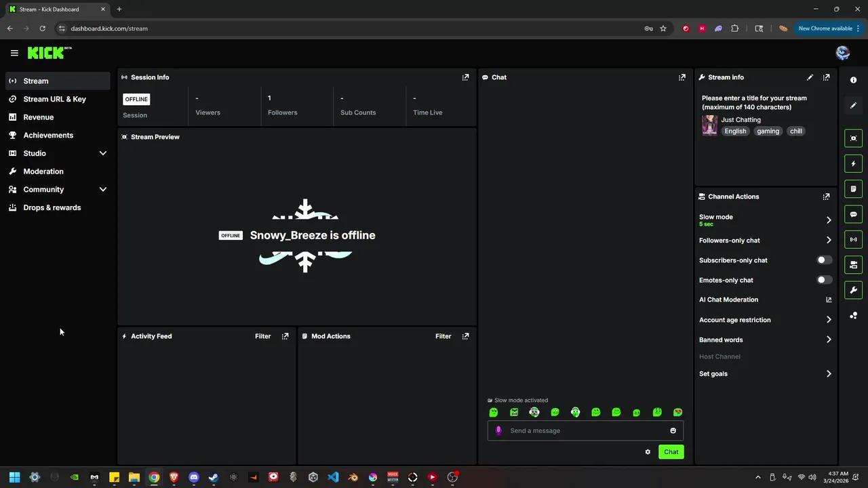
Task: Toggle Emotes-only chat switch
Action: [824, 280]
